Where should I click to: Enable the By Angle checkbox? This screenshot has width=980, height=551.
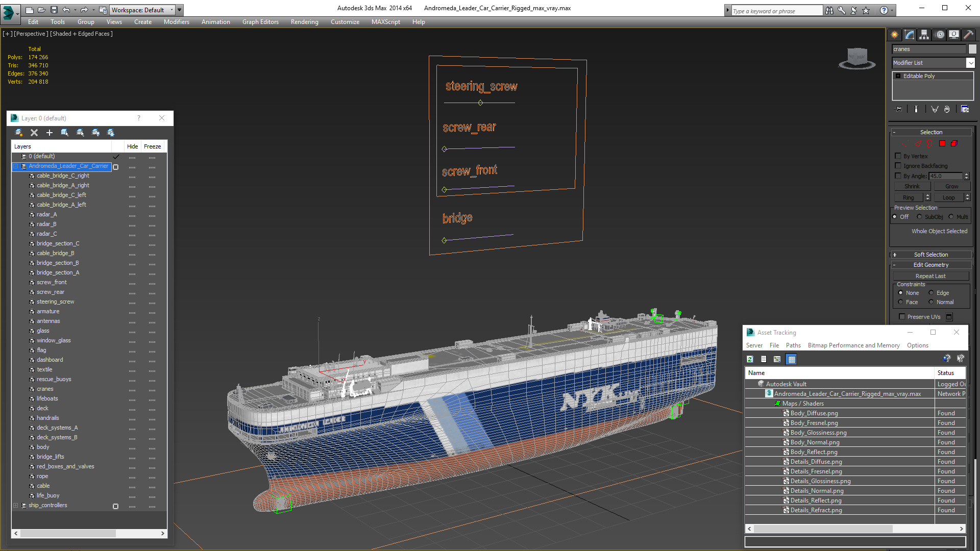click(898, 176)
